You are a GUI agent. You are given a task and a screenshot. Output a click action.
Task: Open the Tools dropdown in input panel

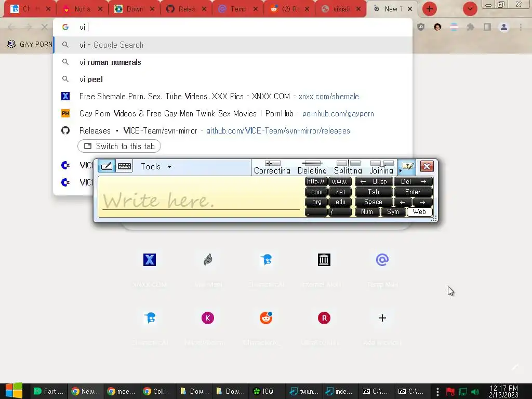point(156,167)
